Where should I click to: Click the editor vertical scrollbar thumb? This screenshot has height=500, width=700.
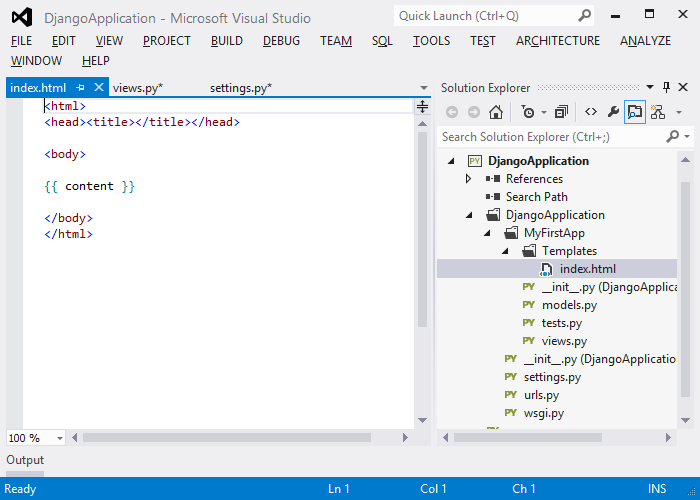point(422,229)
